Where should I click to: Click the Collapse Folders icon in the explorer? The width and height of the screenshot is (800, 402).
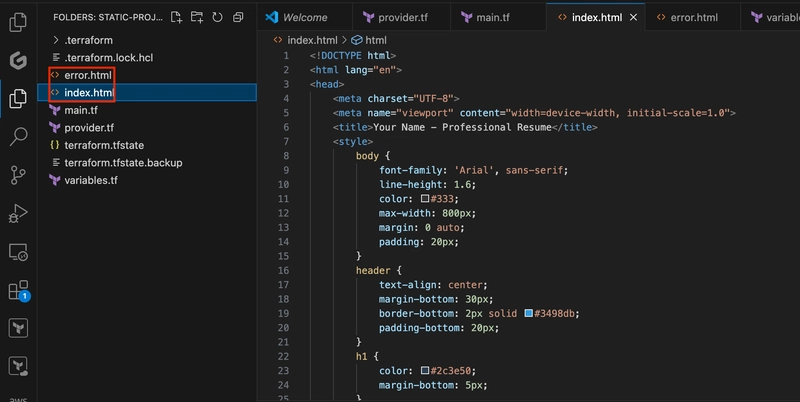click(238, 17)
